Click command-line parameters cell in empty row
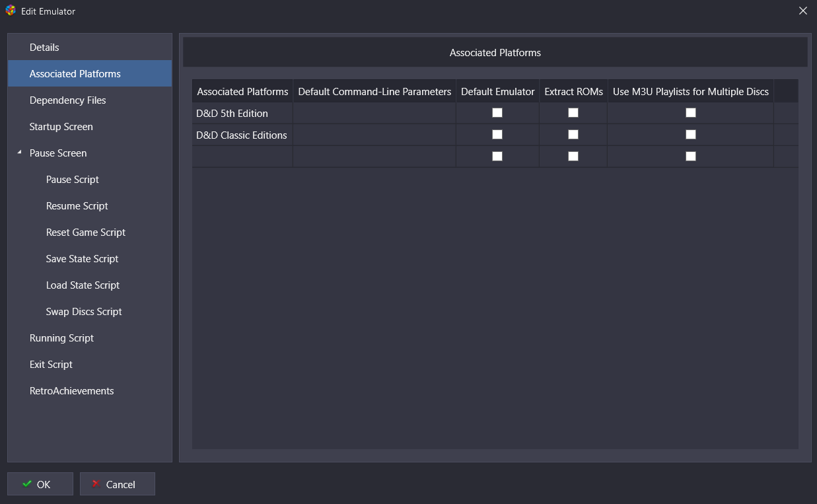817x504 pixels. [x=374, y=157]
